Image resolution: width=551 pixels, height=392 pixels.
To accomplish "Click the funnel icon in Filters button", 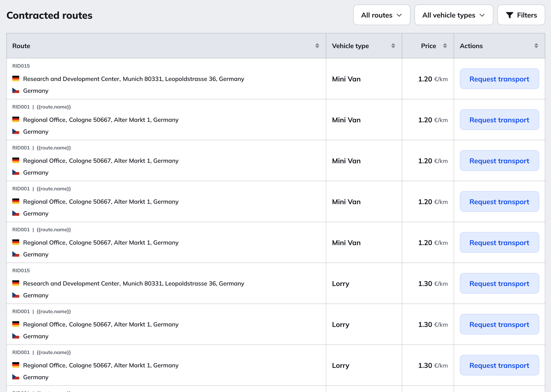I will point(509,15).
